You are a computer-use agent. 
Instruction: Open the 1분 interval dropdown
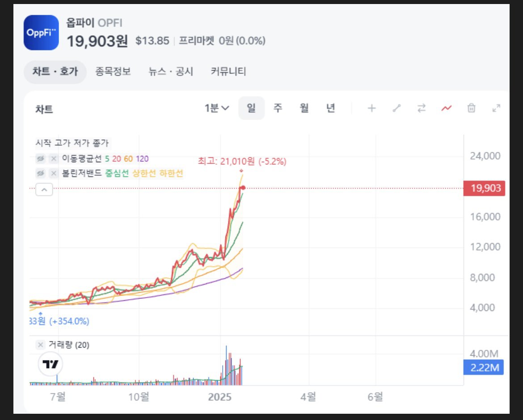(215, 108)
